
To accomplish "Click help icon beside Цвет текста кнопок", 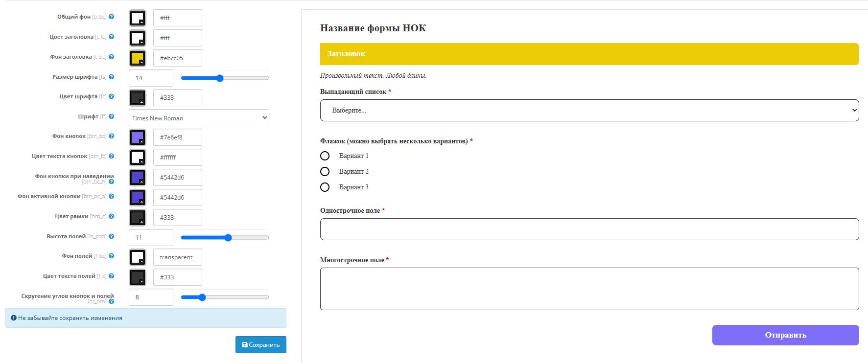I will click(112, 156).
